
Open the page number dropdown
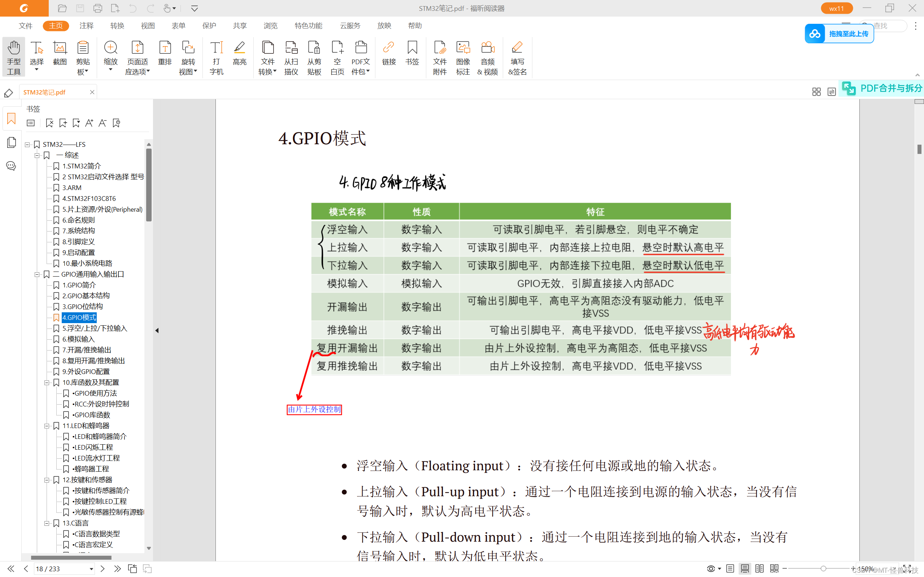pyautogui.click(x=91, y=569)
